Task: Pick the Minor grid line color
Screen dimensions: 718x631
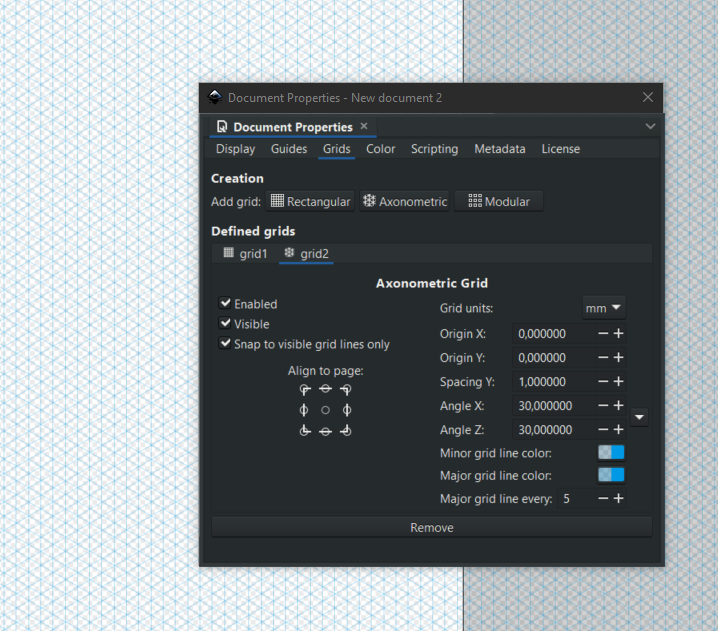Action: click(611, 452)
